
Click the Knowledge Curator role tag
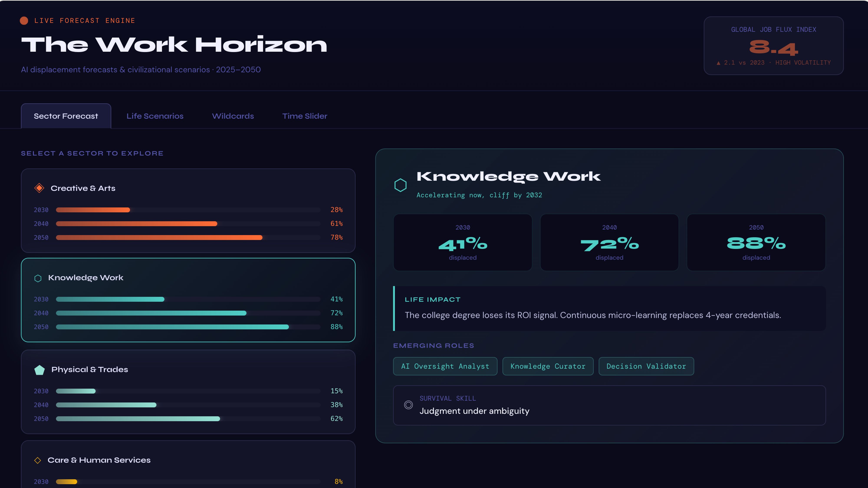pos(547,366)
